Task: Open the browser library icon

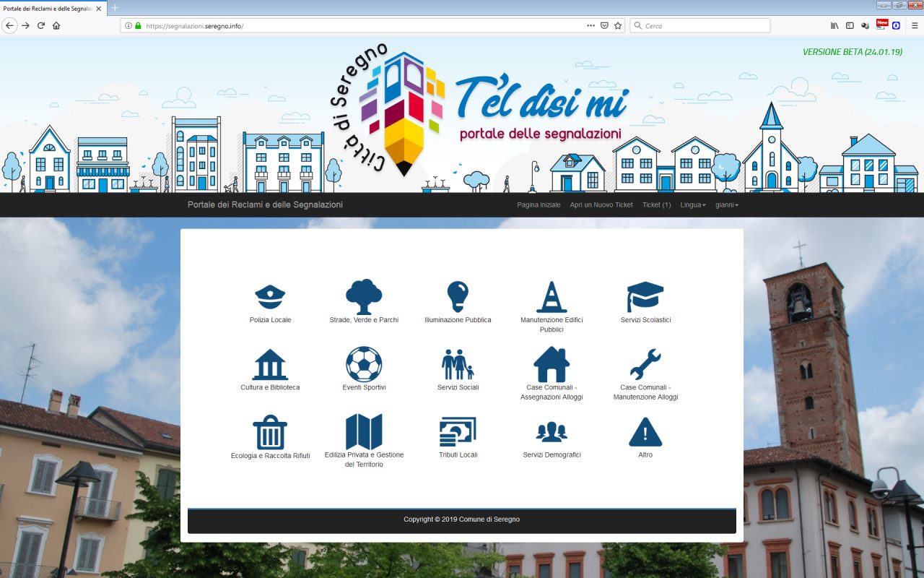Action: pos(834,25)
